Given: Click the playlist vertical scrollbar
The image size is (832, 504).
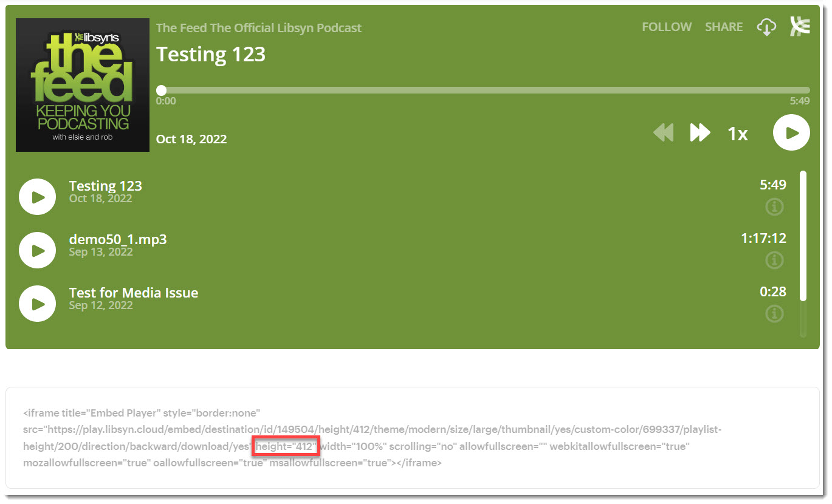Looking at the screenshot, I should pyautogui.click(x=803, y=236).
